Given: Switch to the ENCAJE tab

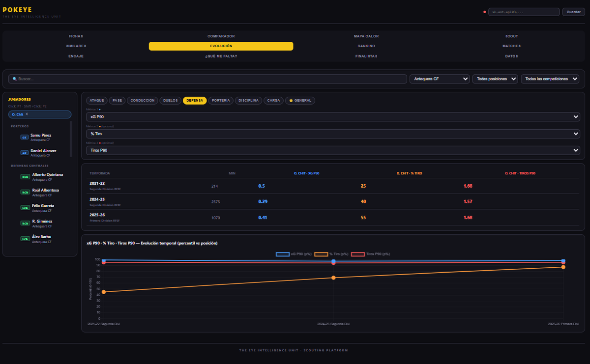Looking at the screenshot, I should coord(76,56).
